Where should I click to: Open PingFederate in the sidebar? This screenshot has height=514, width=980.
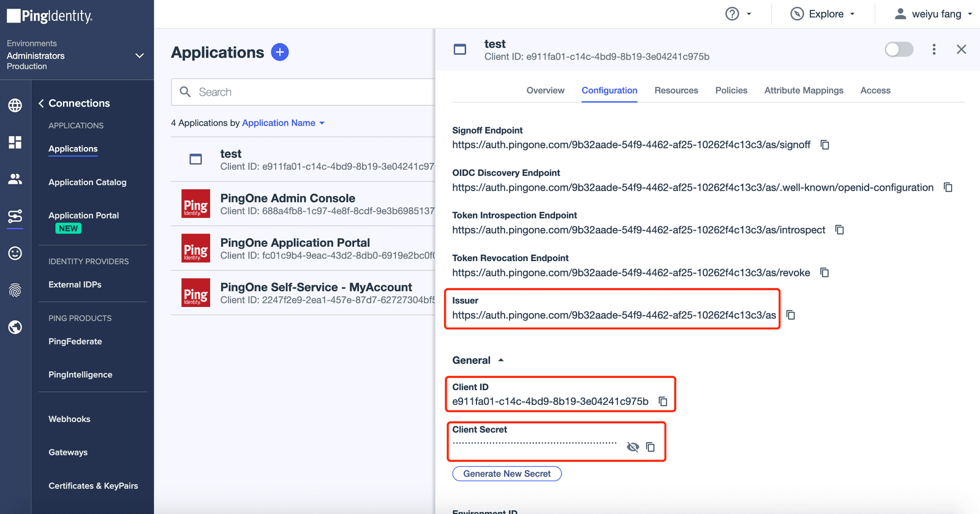pos(75,342)
